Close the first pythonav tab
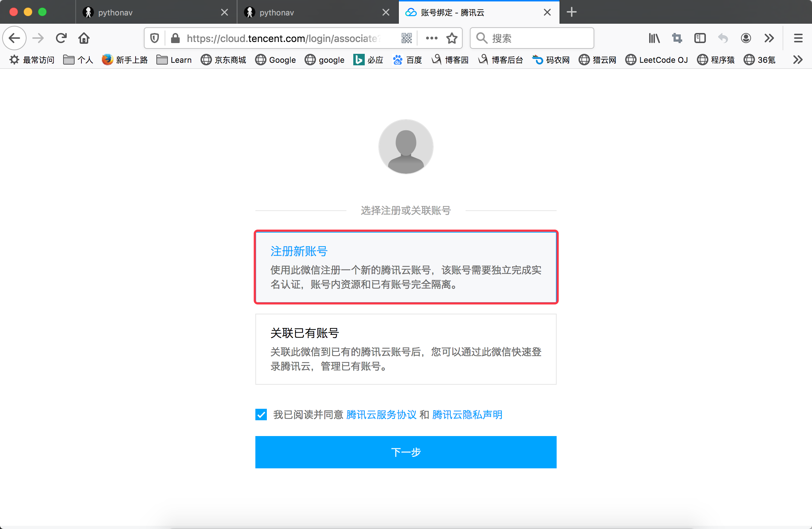The height and width of the screenshot is (529, 812). pyautogui.click(x=225, y=13)
